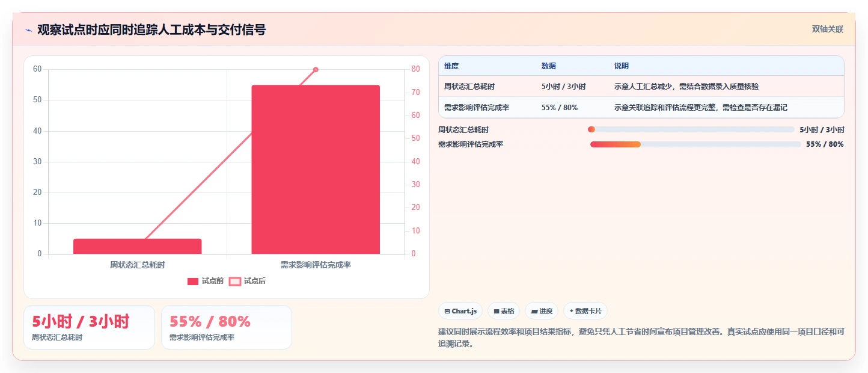The width and height of the screenshot is (868, 373).
Task: Select the 进度 chip
Action: (542, 311)
